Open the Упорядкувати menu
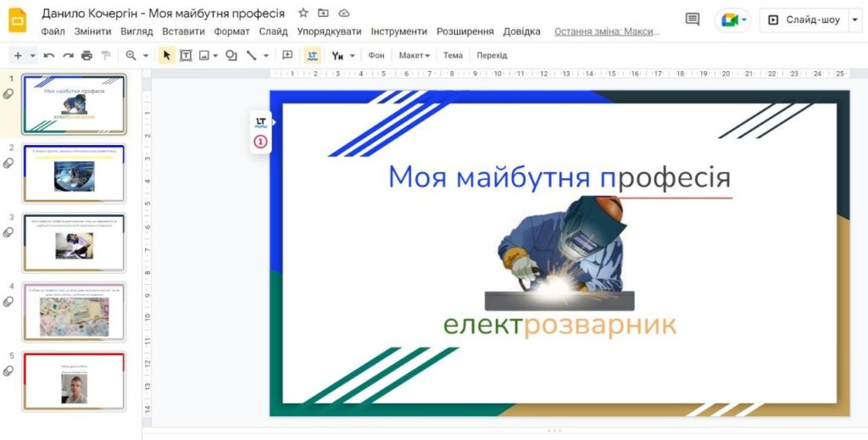868x440 pixels. [x=329, y=31]
